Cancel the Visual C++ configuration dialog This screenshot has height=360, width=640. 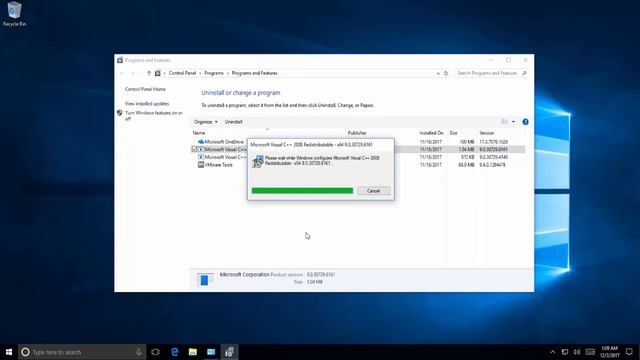[x=373, y=191]
